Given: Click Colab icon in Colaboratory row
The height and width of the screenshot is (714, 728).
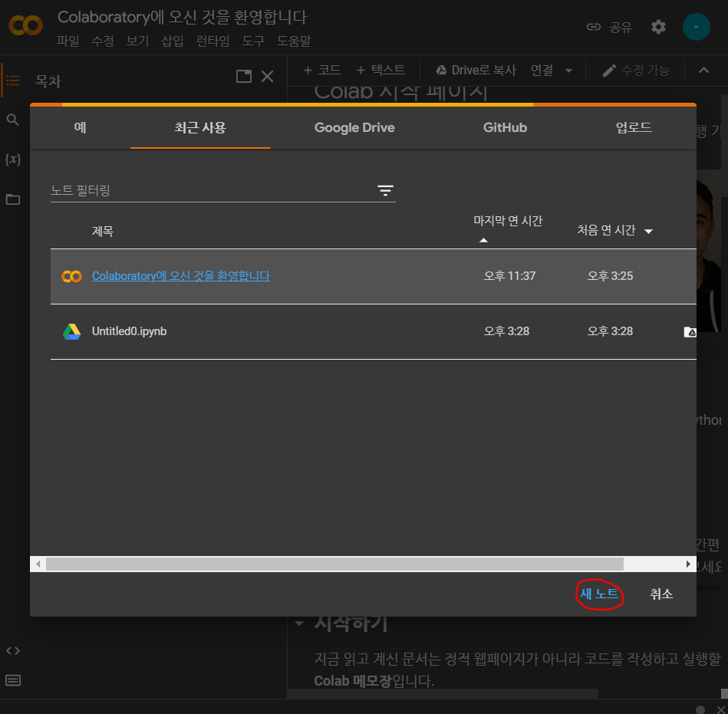Looking at the screenshot, I should click(71, 276).
